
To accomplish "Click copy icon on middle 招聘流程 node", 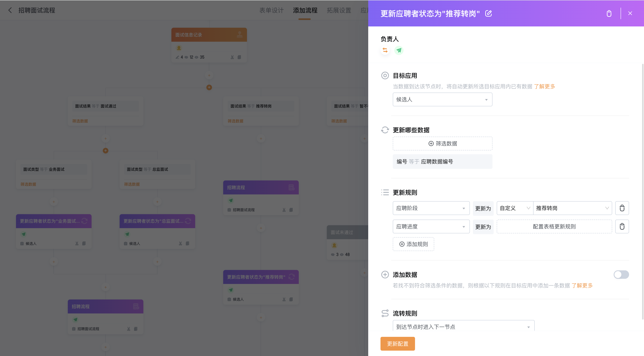I will click(x=291, y=210).
